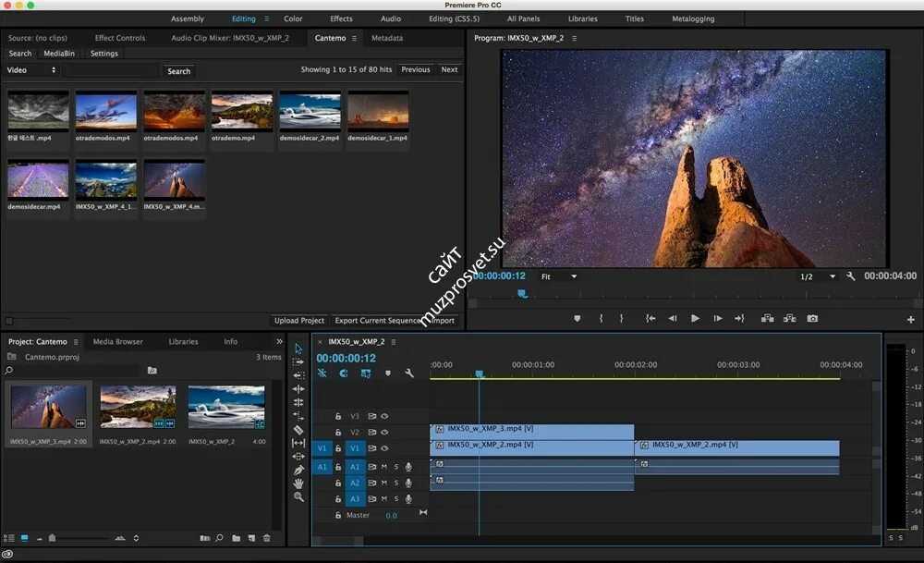924x563 pixels.
Task: Select the Track Select Forward tool
Action: (x=298, y=362)
